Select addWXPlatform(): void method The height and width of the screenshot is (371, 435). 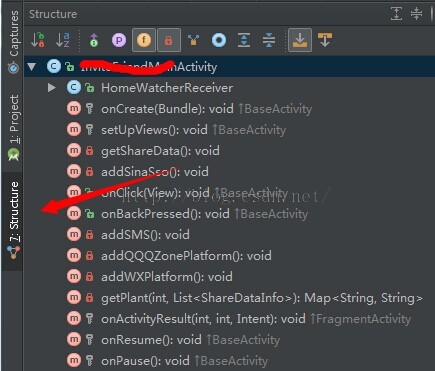tap(167, 277)
